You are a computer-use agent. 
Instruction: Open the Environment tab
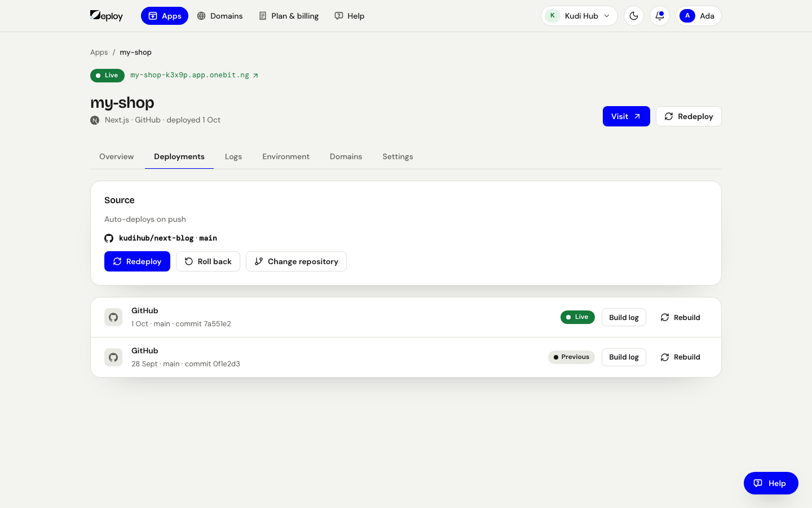(x=286, y=157)
